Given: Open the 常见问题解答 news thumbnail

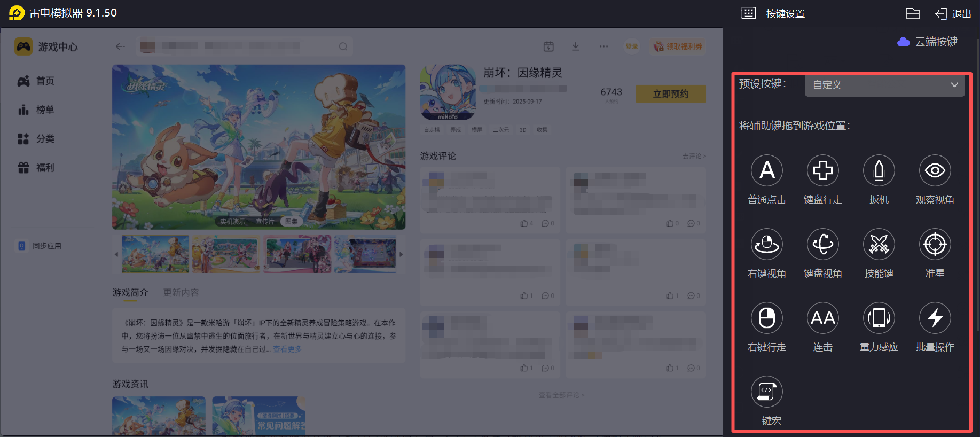Looking at the screenshot, I should click(x=258, y=416).
